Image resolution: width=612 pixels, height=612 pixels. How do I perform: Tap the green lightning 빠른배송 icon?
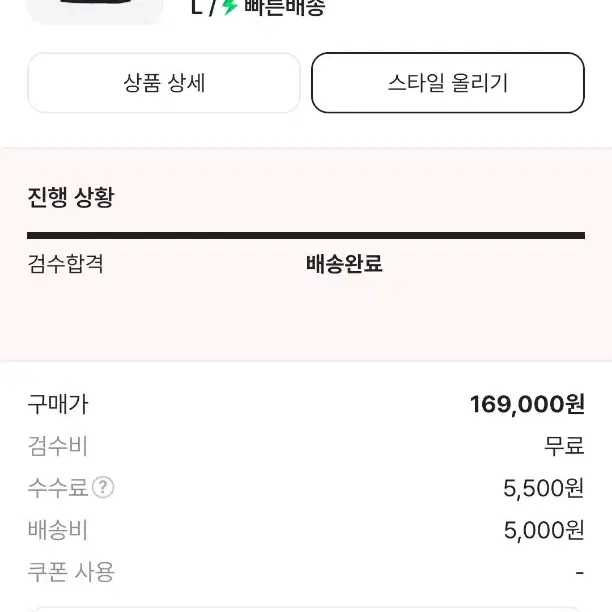pos(230,7)
